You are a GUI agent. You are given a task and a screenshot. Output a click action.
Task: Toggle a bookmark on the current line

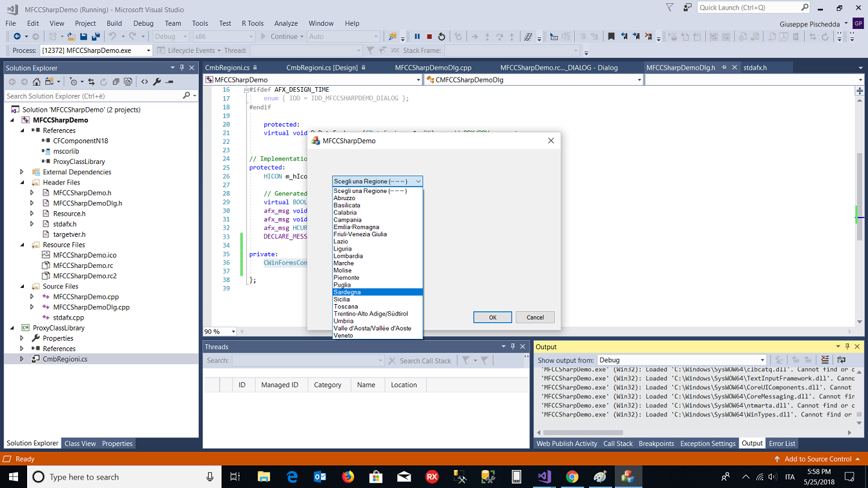tap(611, 37)
